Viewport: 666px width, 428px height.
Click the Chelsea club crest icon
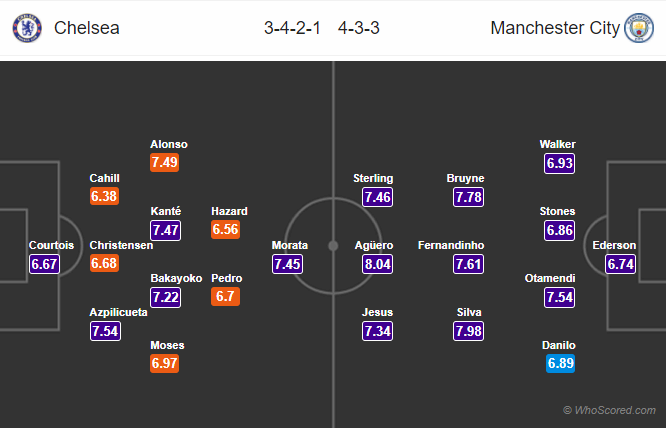coord(27,28)
